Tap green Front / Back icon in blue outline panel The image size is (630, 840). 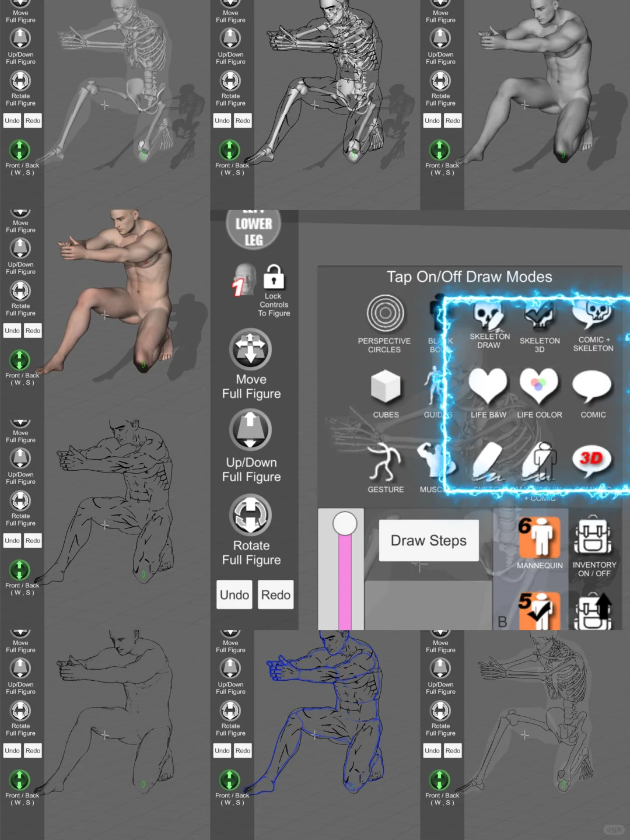pyautogui.click(x=230, y=780)
